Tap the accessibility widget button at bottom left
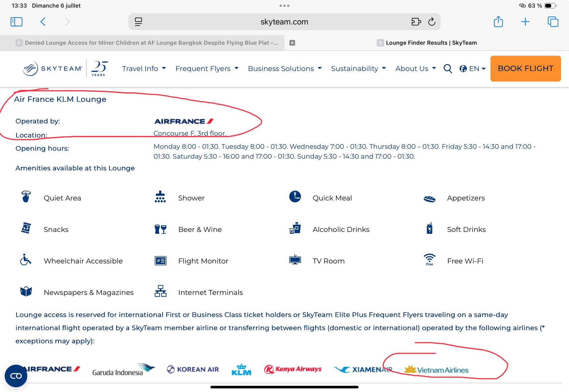The height and width of the screenshot is (392, 569). pos(16,376)
